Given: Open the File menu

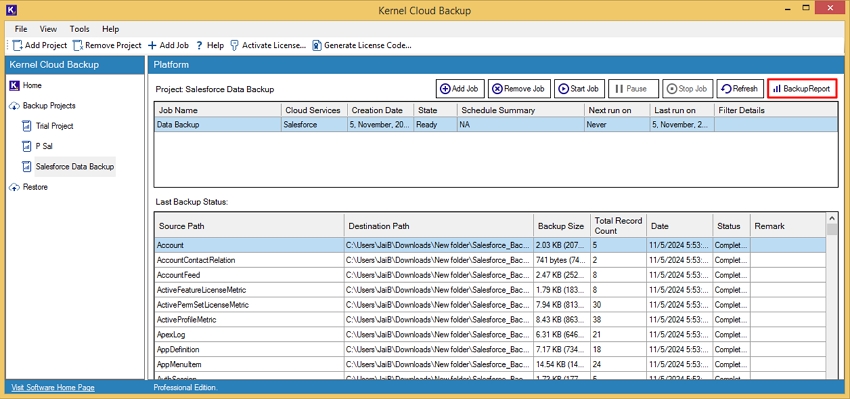Looking at the screenshot, I should click(x=21, y=29).
